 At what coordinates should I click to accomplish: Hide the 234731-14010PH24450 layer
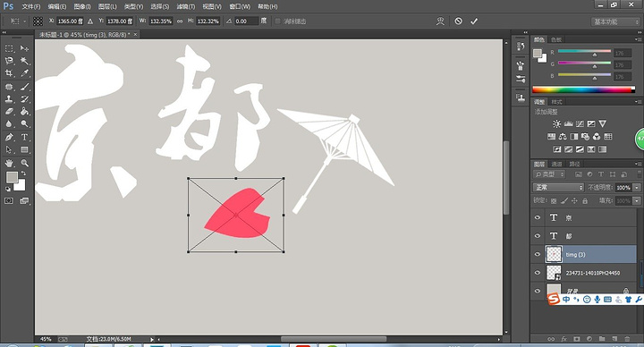[538, 273]
